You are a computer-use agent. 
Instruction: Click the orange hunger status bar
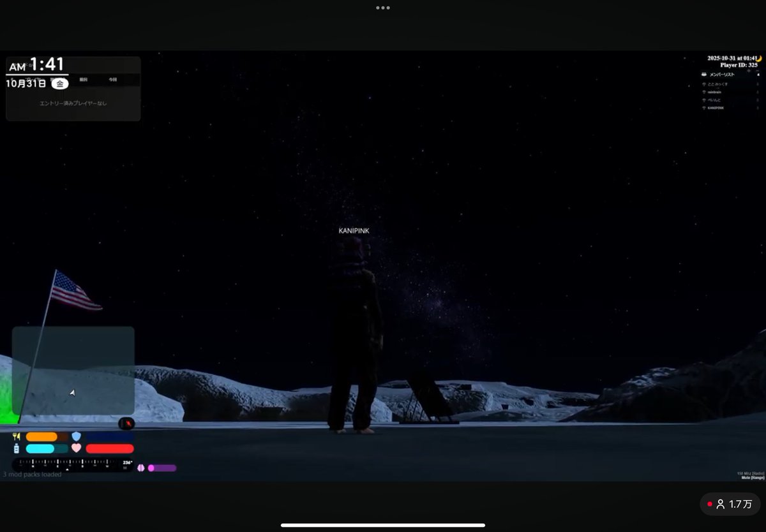(47, 437)
